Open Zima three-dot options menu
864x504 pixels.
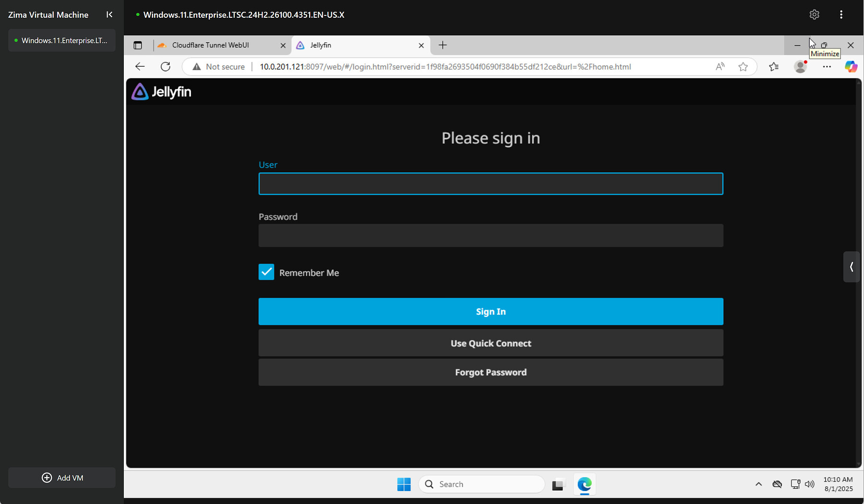841,14
